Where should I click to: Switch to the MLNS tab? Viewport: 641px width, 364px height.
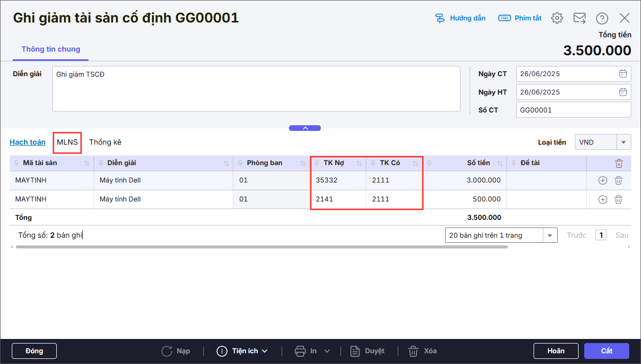click(x=67, y=142)
